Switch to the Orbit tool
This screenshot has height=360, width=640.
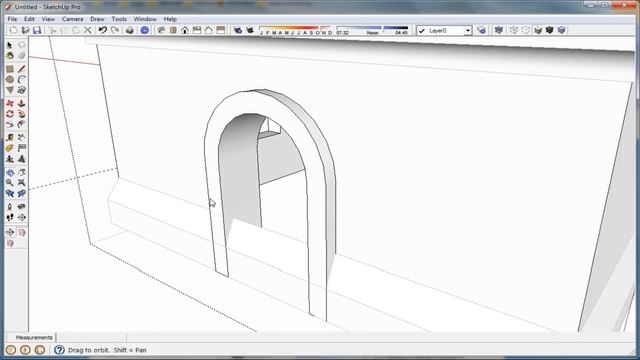pyautogui.click(x=10, y=172)
